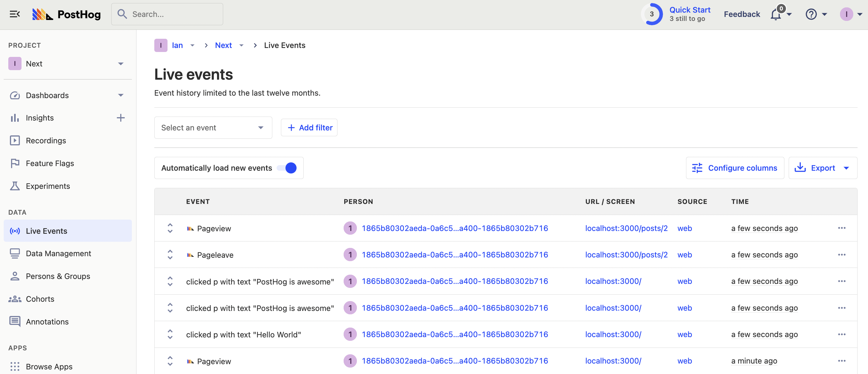Open the Select an event dropdown
The image size is (868, 374).
click(x=213, y=128)
